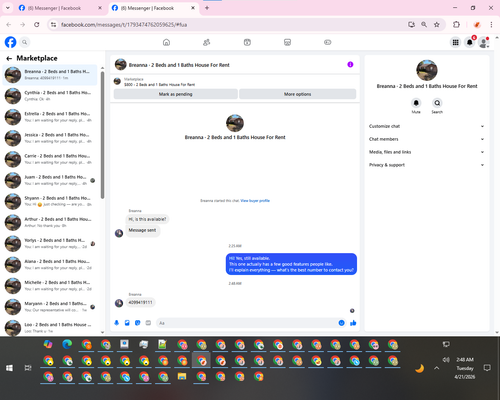Reload the page in browser
This screenshot has width=500, height=400.
pyautogui.click(x=37, y=24)
